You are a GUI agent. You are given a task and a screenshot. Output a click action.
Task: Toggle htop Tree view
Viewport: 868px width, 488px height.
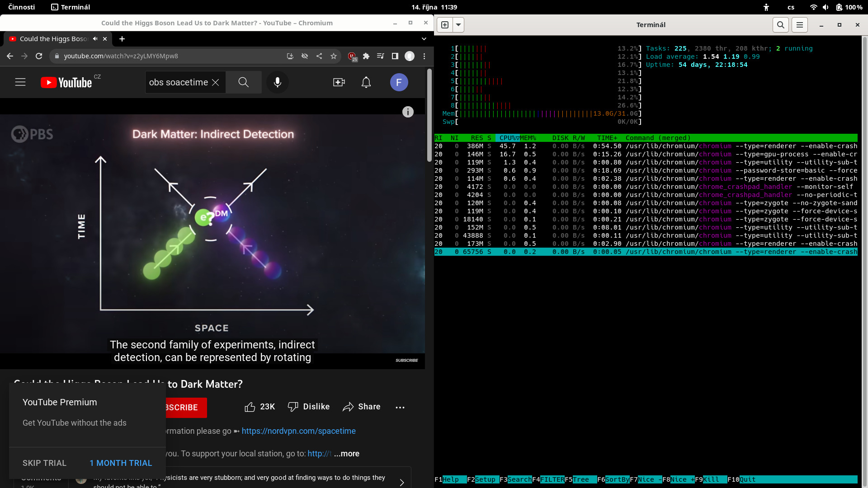[x=580, y=479]
